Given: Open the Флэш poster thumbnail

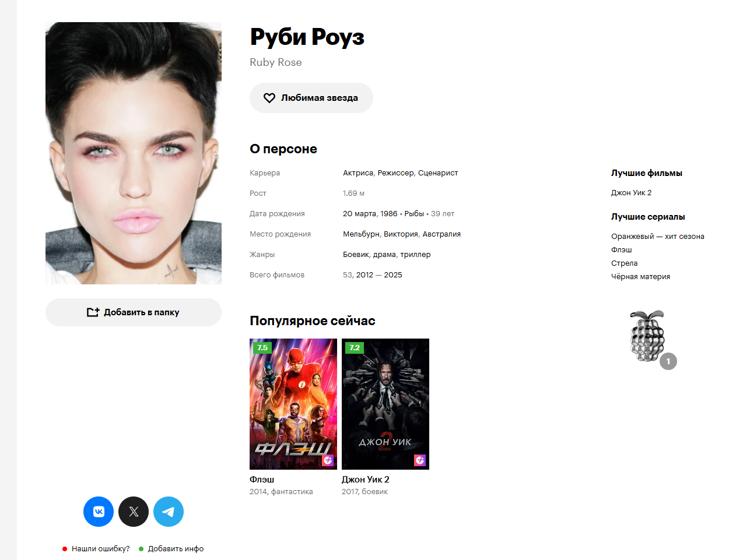Looking at the screenshot, I should (293, 404).
